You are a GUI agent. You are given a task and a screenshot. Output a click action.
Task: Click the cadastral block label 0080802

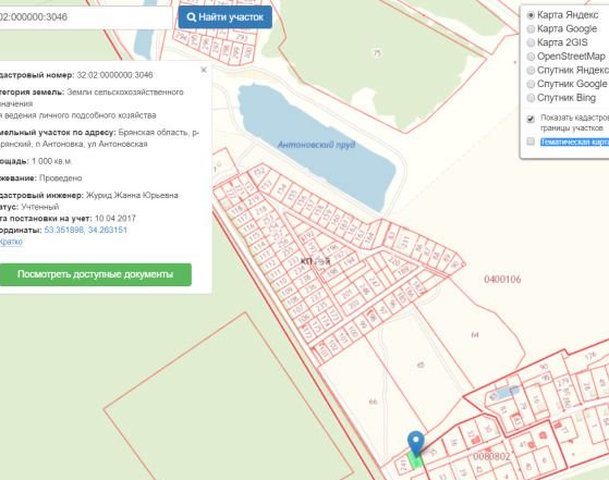491,456
